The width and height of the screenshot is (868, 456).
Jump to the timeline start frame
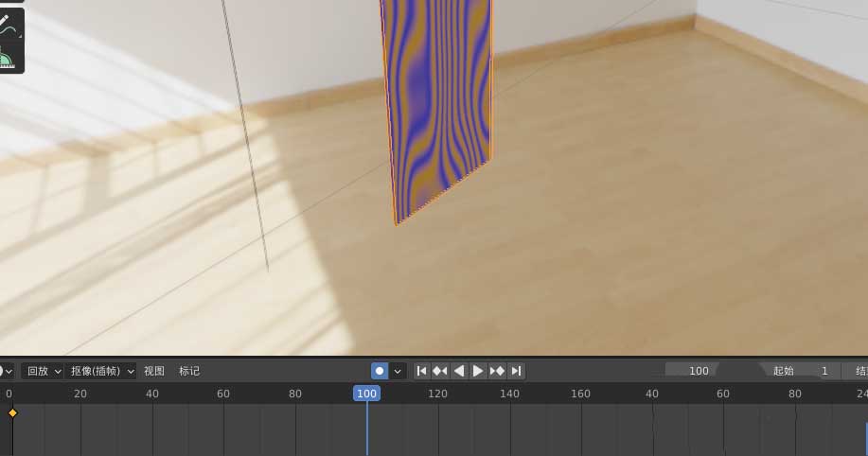(x=422, y=371)
